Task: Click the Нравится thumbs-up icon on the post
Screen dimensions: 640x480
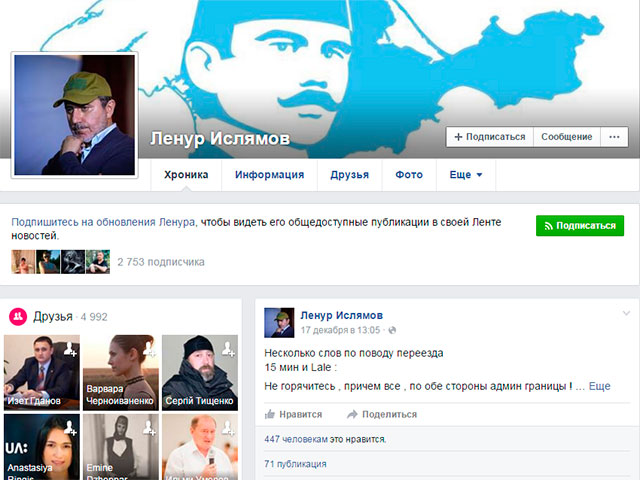Action: 270,414
